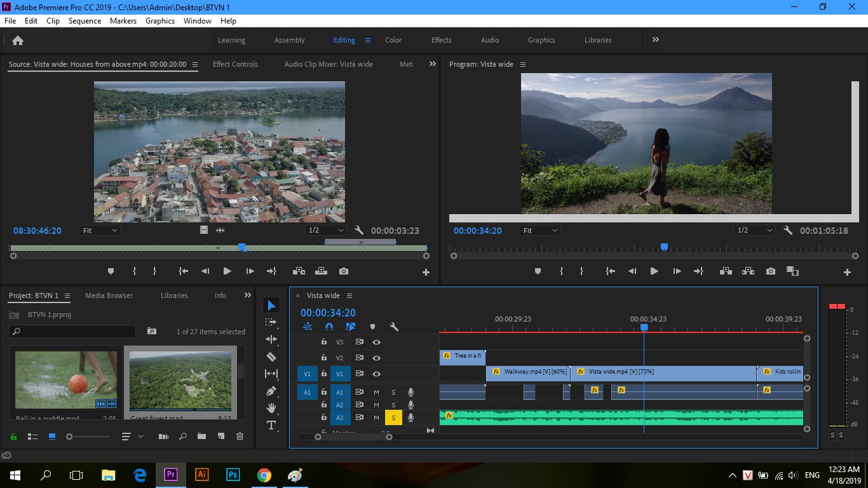This screenshot has width=868, height=488.
Task: Open Source monitor zoom Fit dropdown
Action: point(99,231)
